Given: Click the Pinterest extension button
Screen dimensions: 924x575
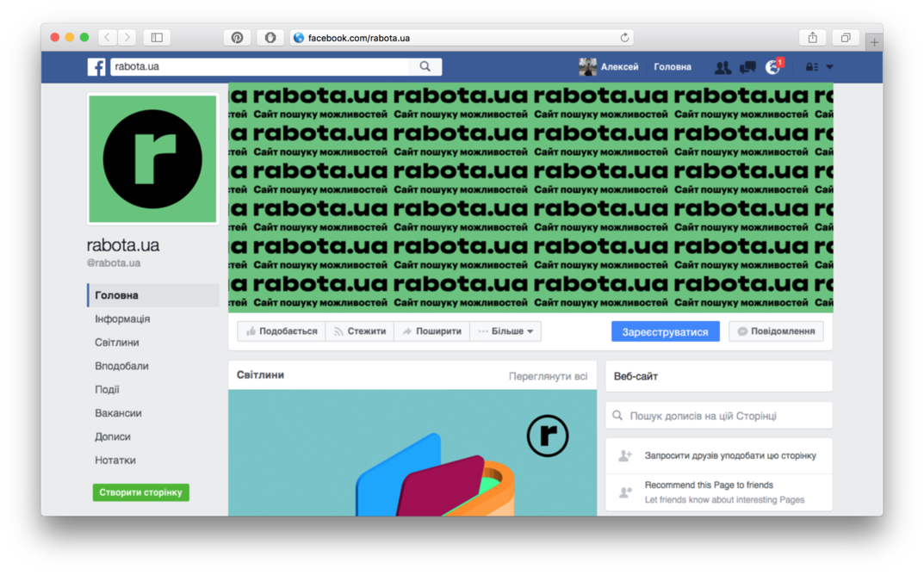Looking at the screenshot, I should click(237, 38).
